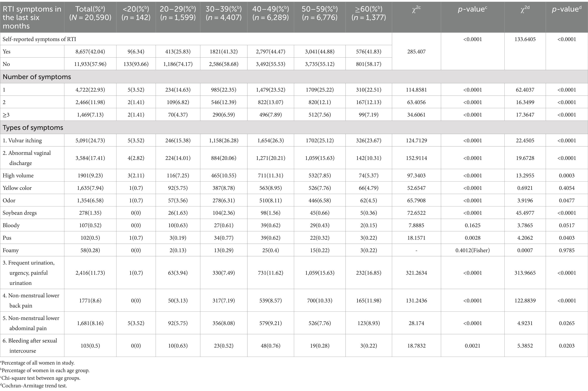
Task: Click the '5. Non-menstrual lower abdominal pain' label
Action: [x=31, y=323]
